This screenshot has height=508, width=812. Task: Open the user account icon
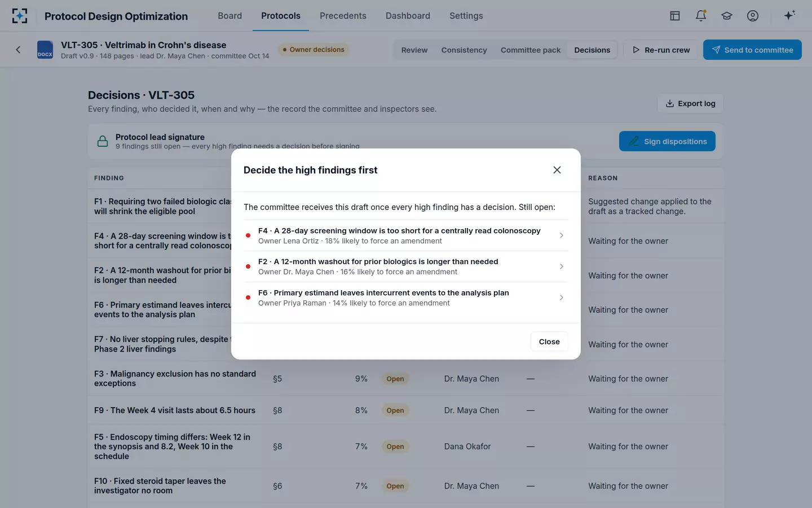pyautogui.click(x=753, y=16)
